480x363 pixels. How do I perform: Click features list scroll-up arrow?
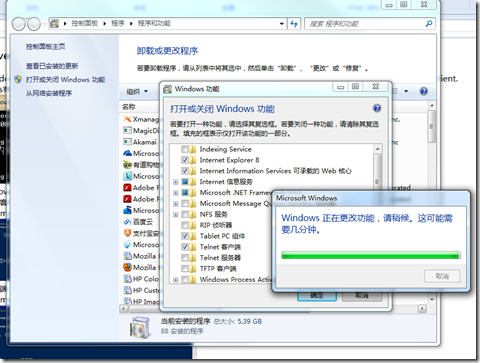[377, 149]
